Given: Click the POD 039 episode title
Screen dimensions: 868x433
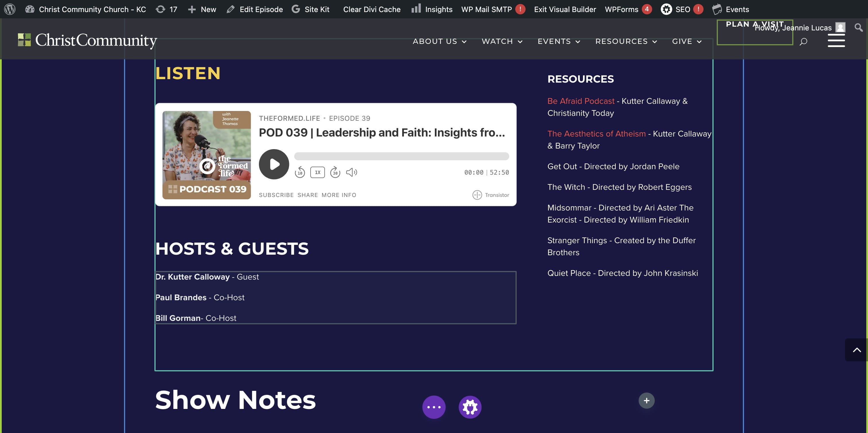Looking at the screenshot, I should click(x=382, y=133).
